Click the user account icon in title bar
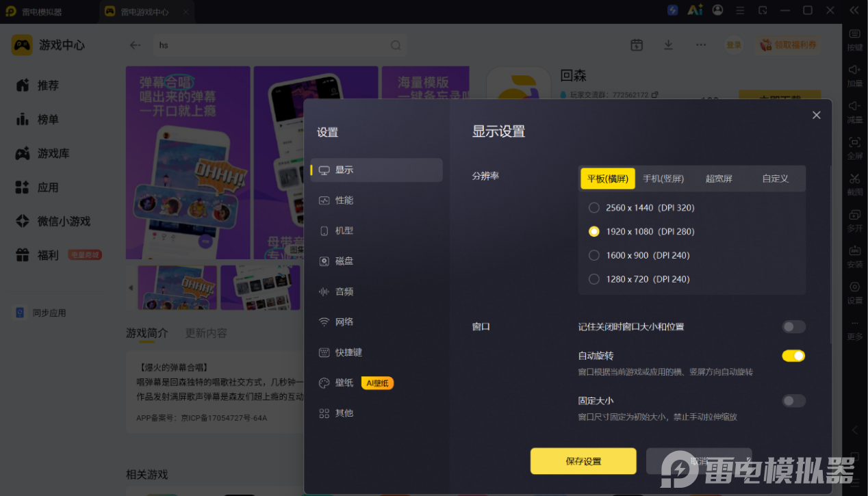868x496 pixels. 717,10
